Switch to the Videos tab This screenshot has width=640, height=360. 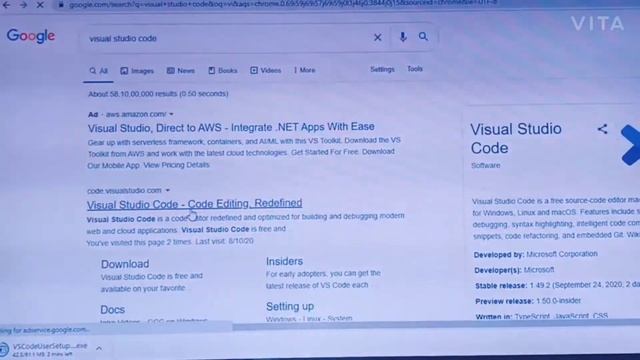point(265,70)
